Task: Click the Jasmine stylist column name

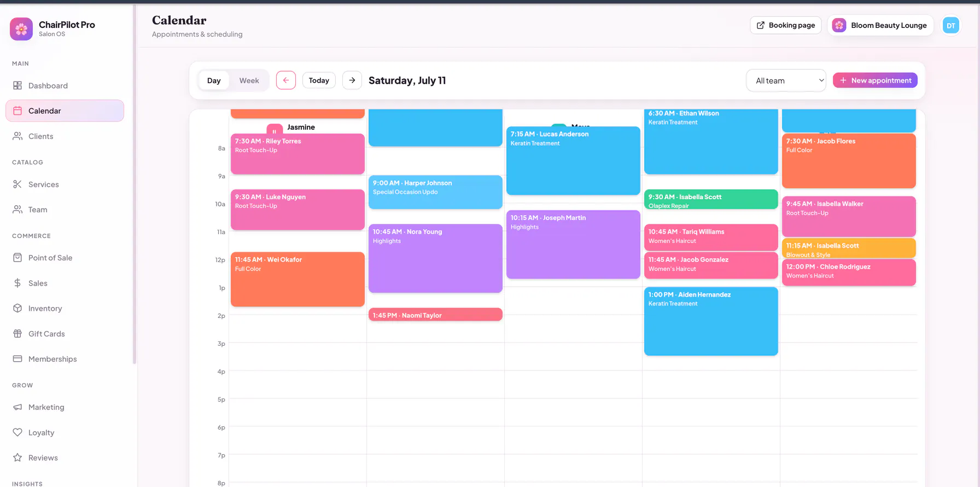Action: [x=301, y=127]
